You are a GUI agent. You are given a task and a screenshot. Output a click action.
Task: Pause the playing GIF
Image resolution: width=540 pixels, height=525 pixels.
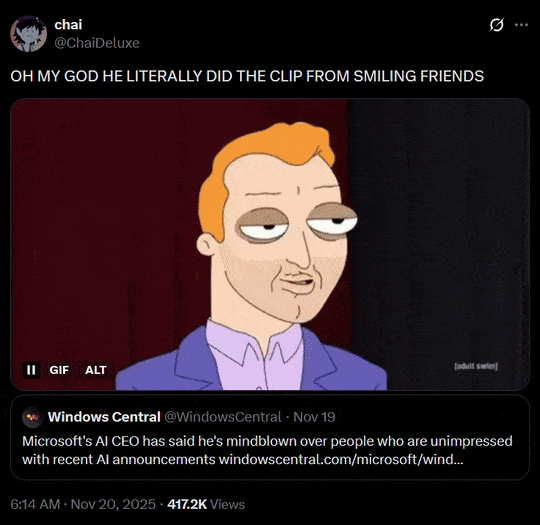pos(31,370)
